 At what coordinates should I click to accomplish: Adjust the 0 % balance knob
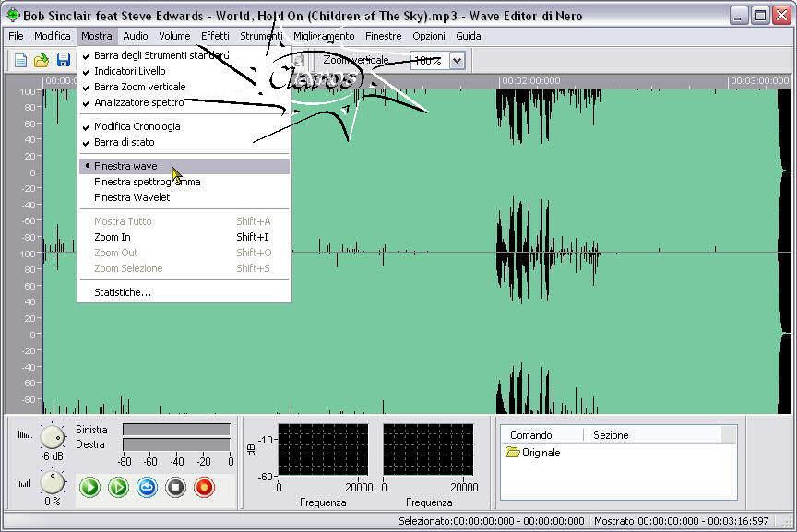[52, 482]
